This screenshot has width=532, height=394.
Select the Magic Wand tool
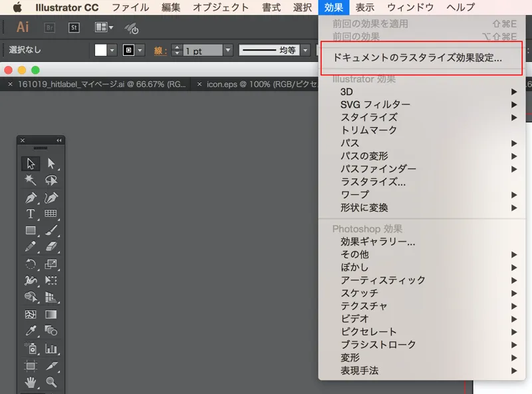(31, 180)
